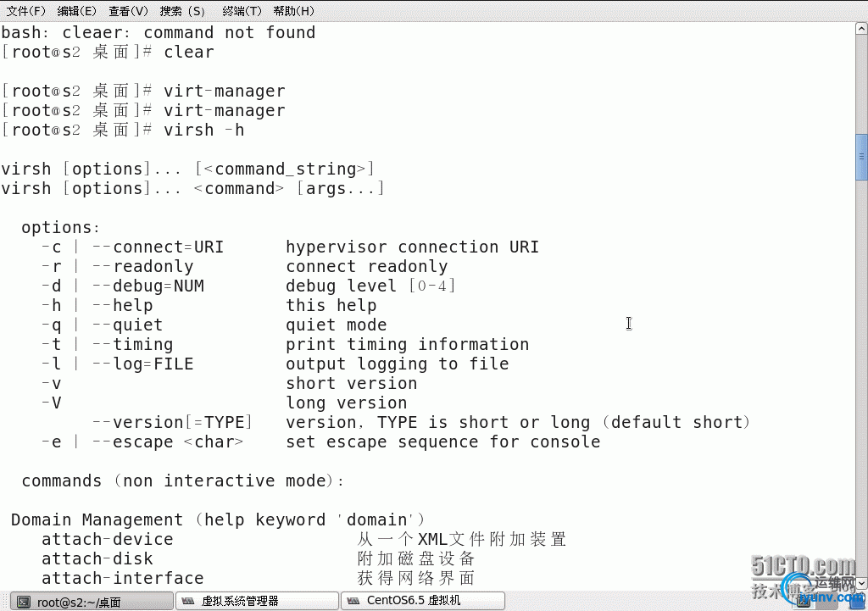
Task: Click the 'virsh -h' command line
Action: (203, 130)
